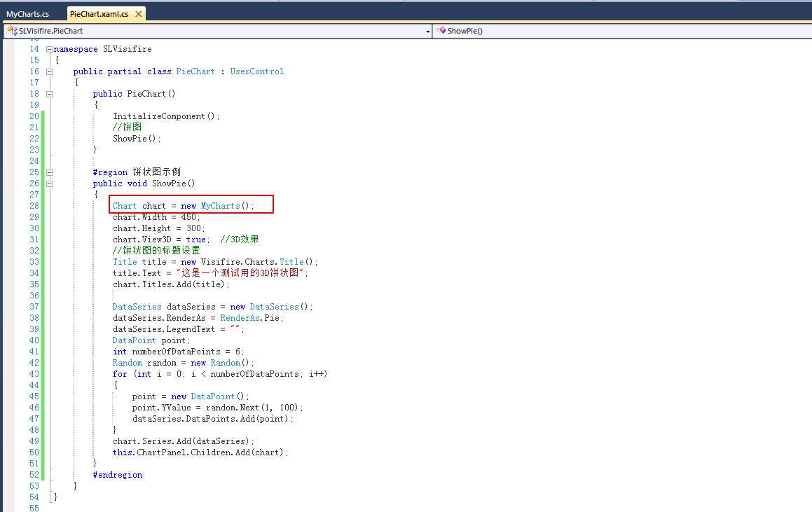Click new Random() on line 42
Screen dimensions: 812x512
(222, 363)
